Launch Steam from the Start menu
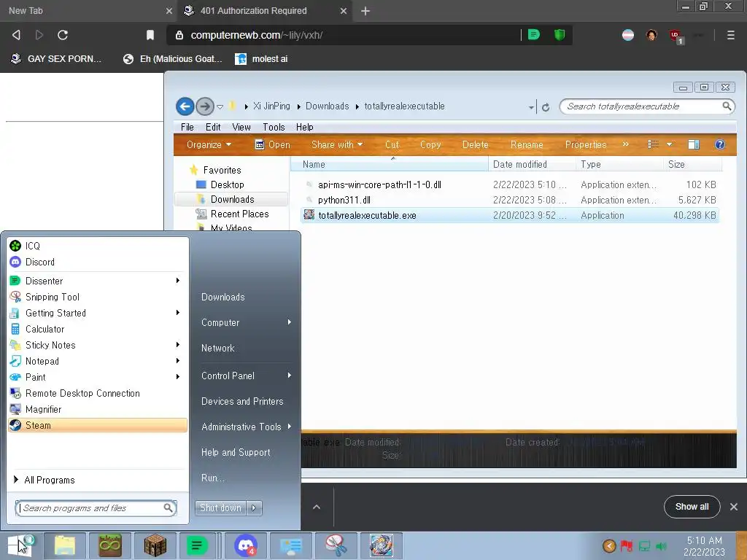 (x=98, y=425)
